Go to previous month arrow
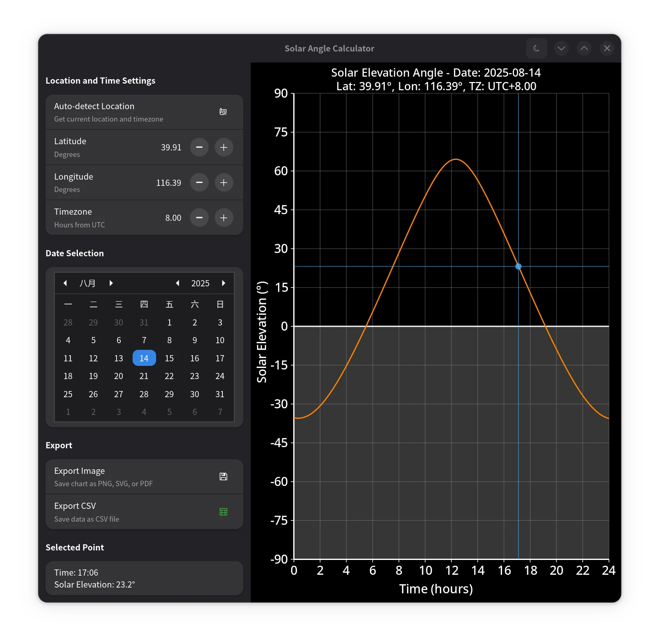The width and height of the screenshot is (659, 644). pyautogui.click(x=65, y=283)
